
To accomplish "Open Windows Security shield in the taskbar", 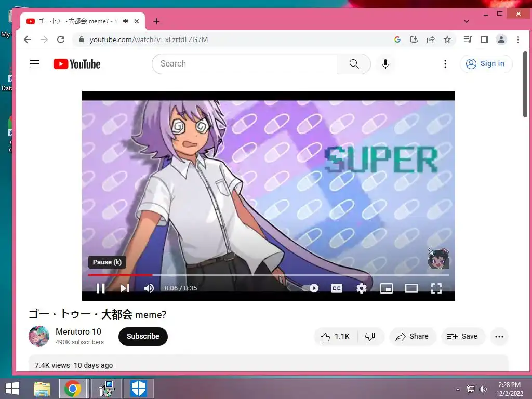I will pos(138,389).
